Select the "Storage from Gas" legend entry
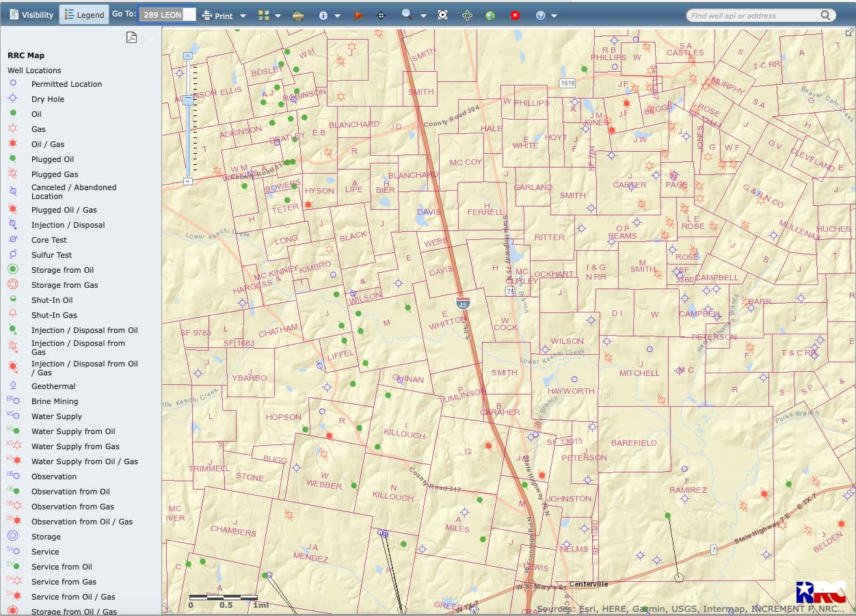The width and height of the screenshot is (856, 616). (64, 285)
